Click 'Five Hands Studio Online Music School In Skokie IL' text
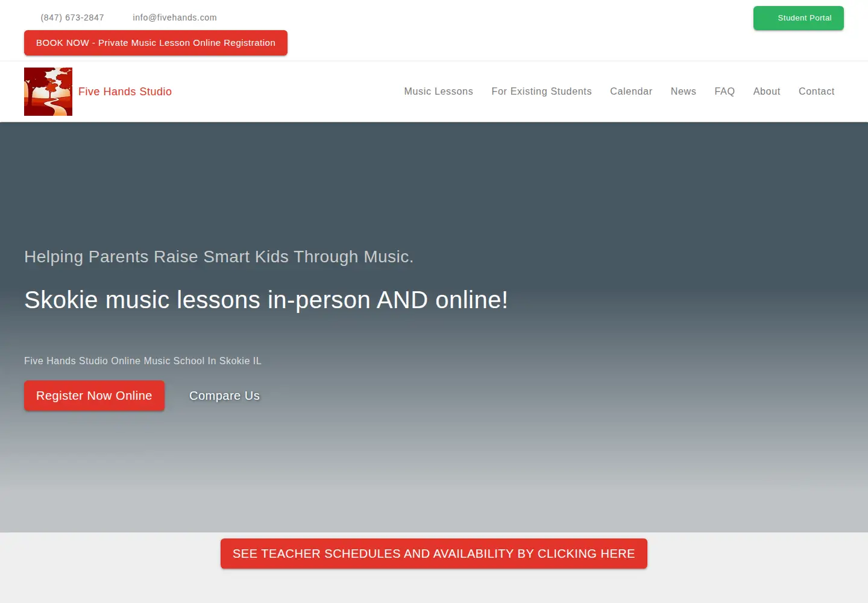 coord(143,361)
